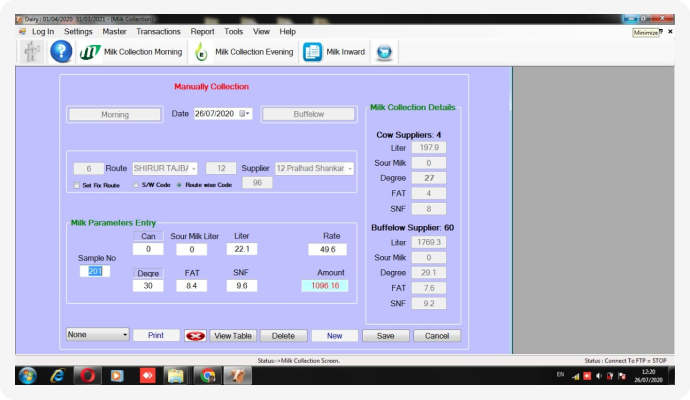Click the first toolbar icon left of help
Image resolution: width=690 pixels, height=400 pixels.
coord(32,52)
